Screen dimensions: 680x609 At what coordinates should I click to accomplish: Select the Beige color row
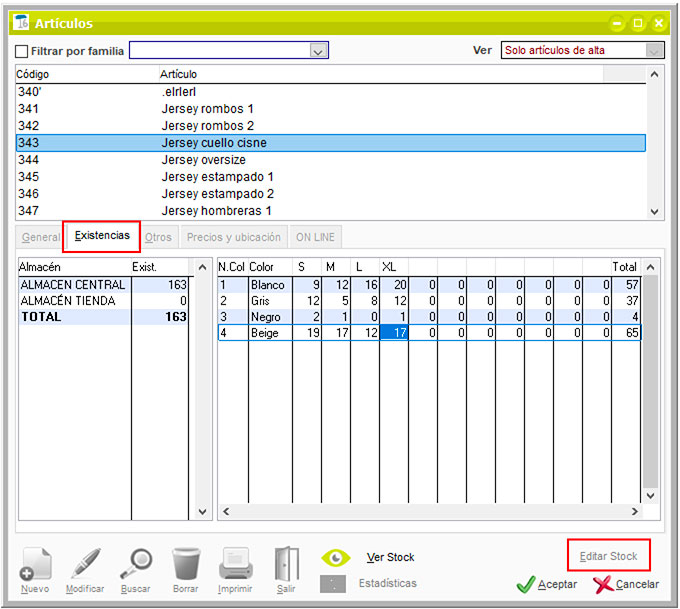429,333
